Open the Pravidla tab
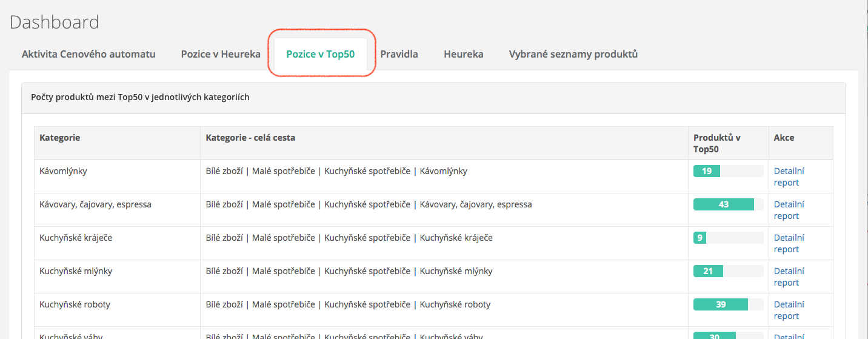This screenshot has width=868, height=339. [399, 54]
